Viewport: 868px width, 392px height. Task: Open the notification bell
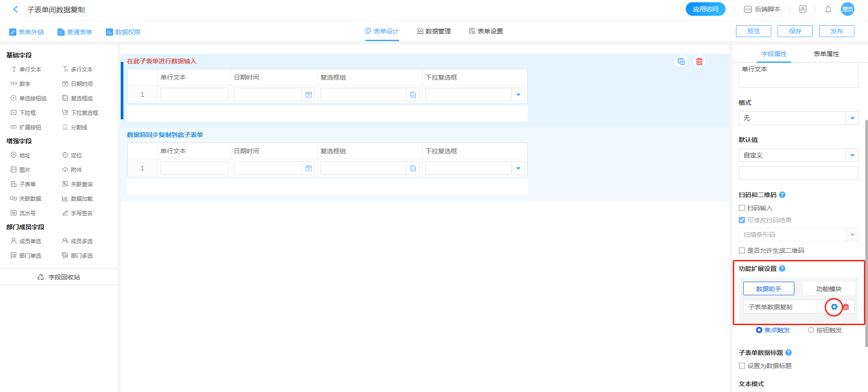point(828,9)
